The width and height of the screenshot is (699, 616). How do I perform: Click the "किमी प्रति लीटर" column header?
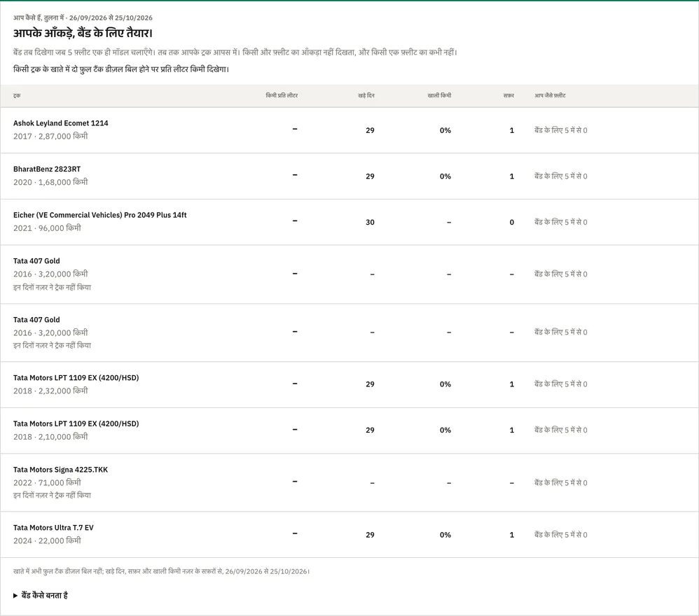pos(282,95)
